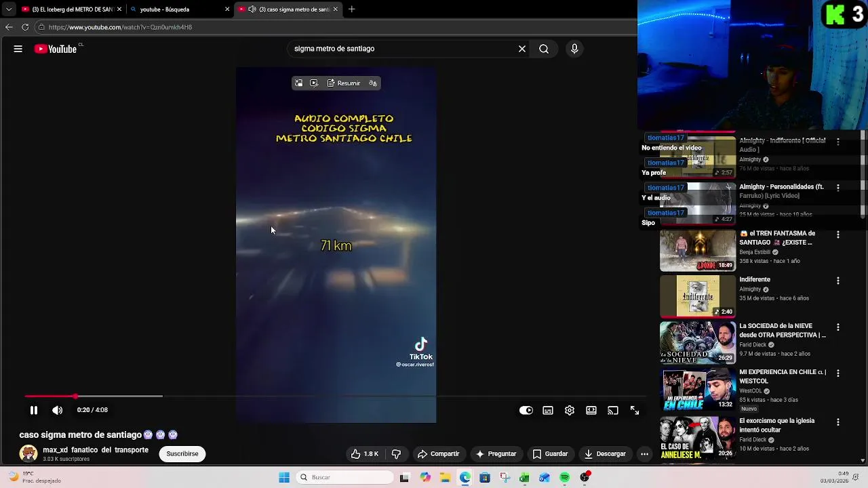The image size is (868, 488).
Task: Switch to theater mode
Action: pos(591,410)
